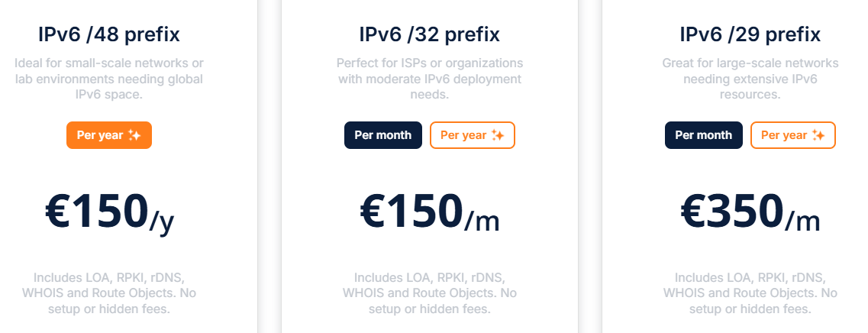Screen dimensions: 868x333
Task: Click the sparkle icon in the /32 card
Action: tap(498, 135)
